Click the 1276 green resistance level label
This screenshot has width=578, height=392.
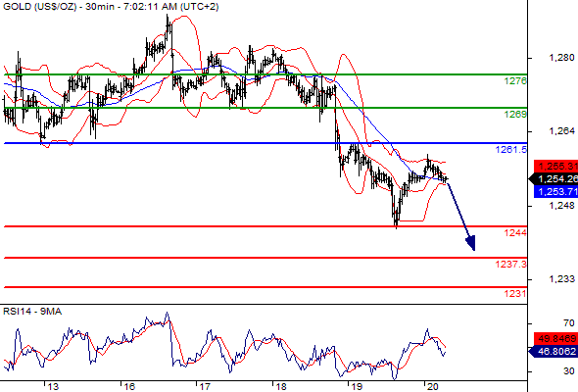[515, 80]
